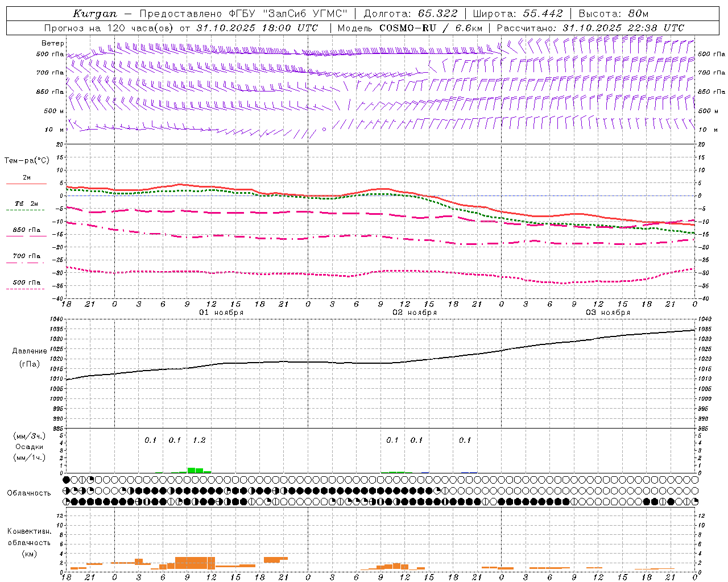Screen dimensions: 728x582
Task: Click the computed time "Рассчитано: 31.10.2025 22:38 UTC"
Action: pyautogui.click(x=590, y=28)
